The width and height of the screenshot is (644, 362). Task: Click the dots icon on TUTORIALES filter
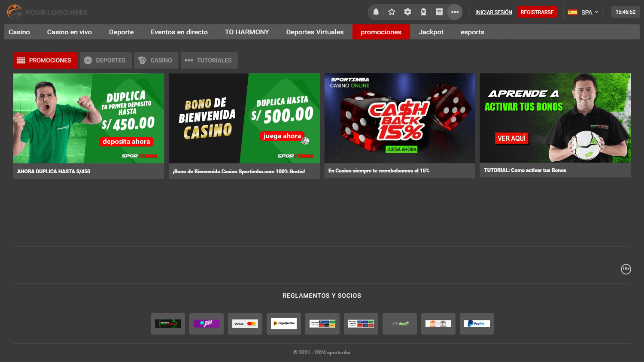(x=189, y=60)
